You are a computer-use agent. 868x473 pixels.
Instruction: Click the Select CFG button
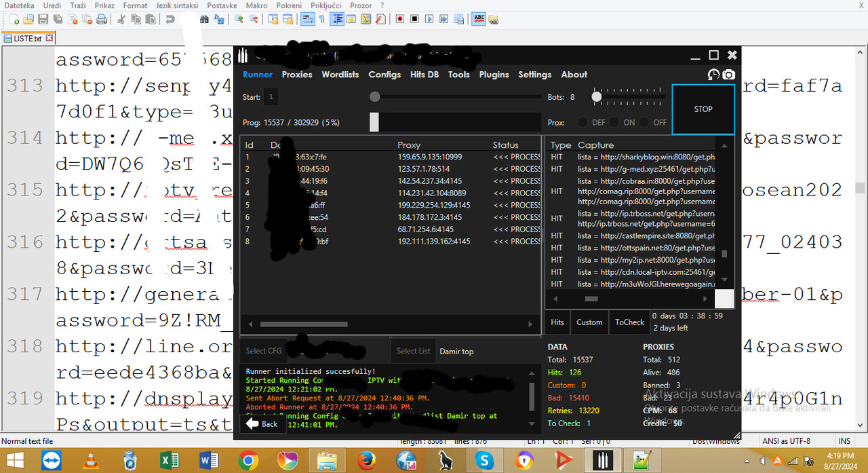pyautogui.click(x=264, y=351)
